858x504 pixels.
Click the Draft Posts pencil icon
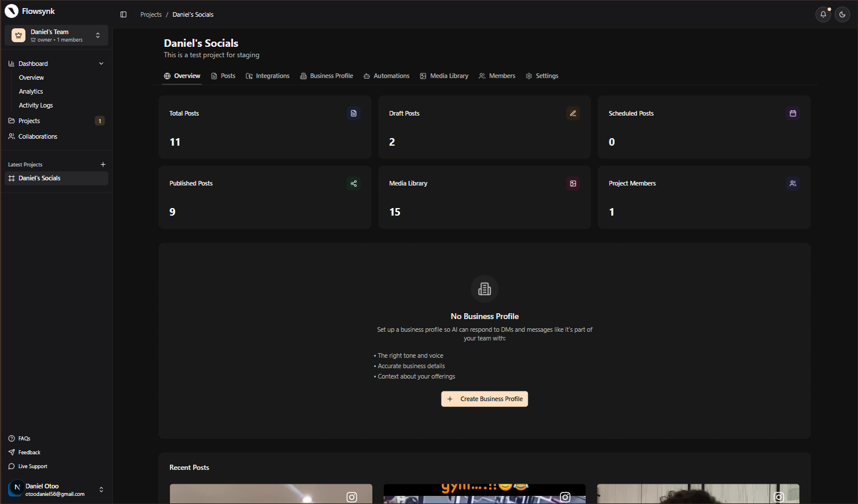pos(573,113)
